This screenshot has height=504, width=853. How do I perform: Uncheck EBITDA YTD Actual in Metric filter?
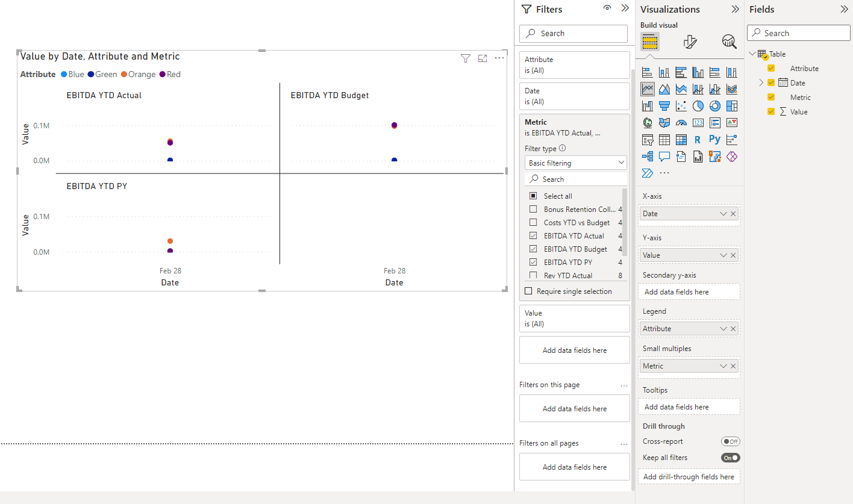(533, 236)
